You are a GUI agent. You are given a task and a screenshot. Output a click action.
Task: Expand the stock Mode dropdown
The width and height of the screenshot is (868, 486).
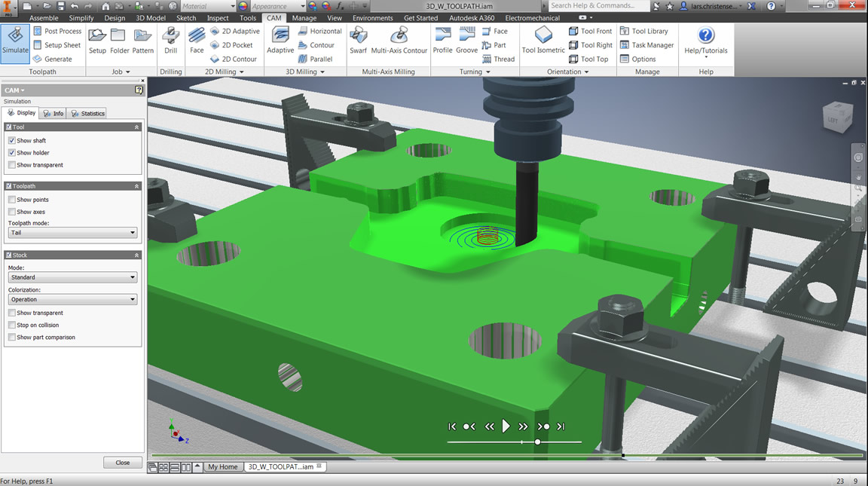[x=72, y=277]
